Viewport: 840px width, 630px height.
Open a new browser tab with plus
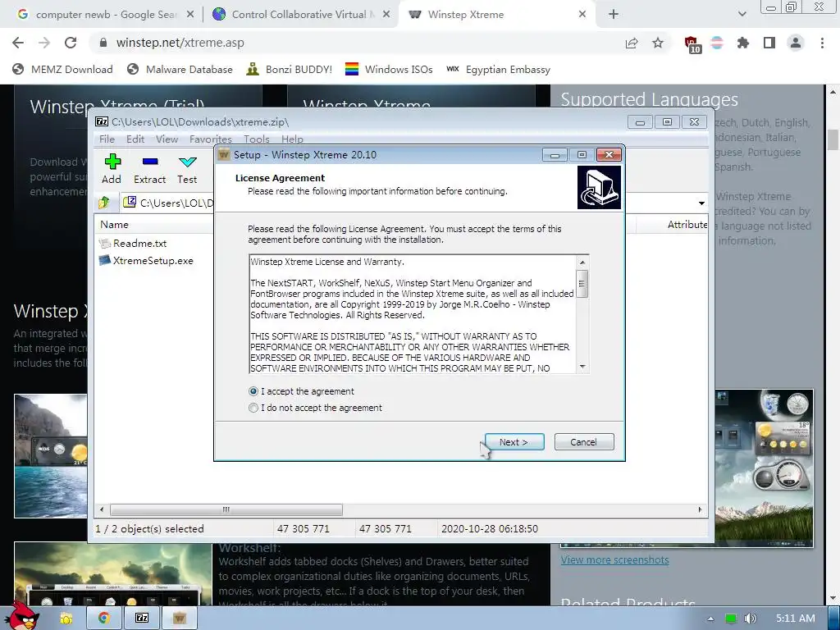[x=614, y=15]
